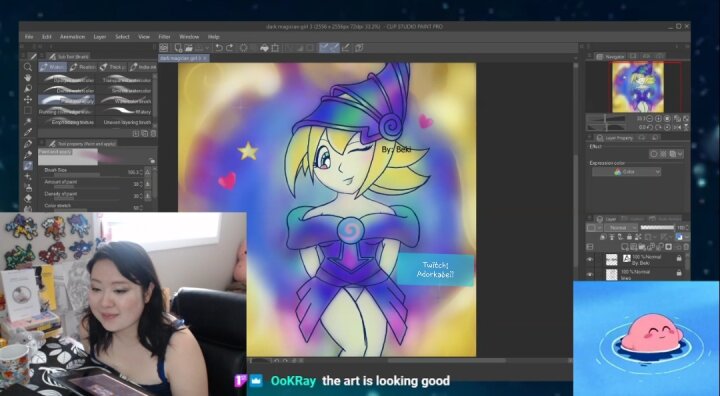Toggle visibility of the lines layer
720x396 pixels.
coord(590,274)
